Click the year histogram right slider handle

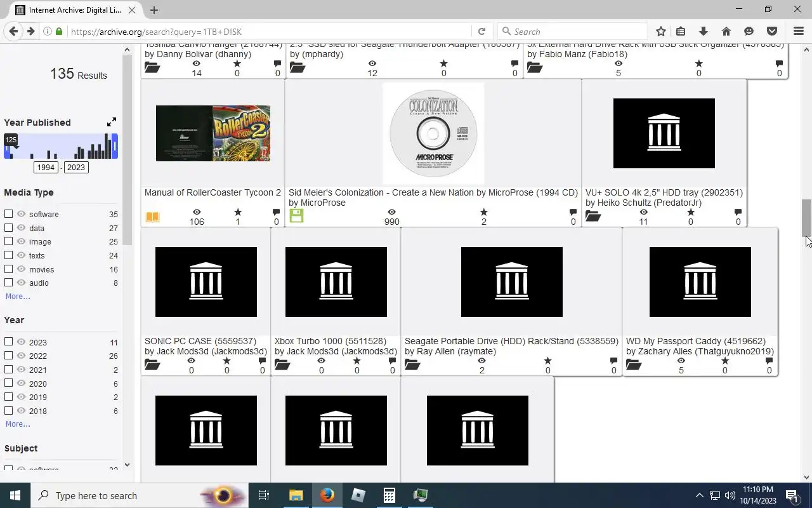coord(115,147)
